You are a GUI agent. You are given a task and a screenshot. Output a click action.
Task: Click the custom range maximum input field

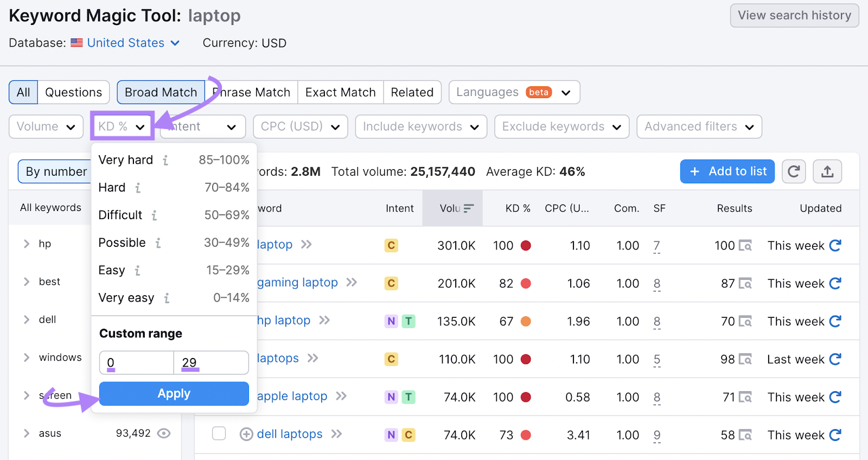(211, 363)
